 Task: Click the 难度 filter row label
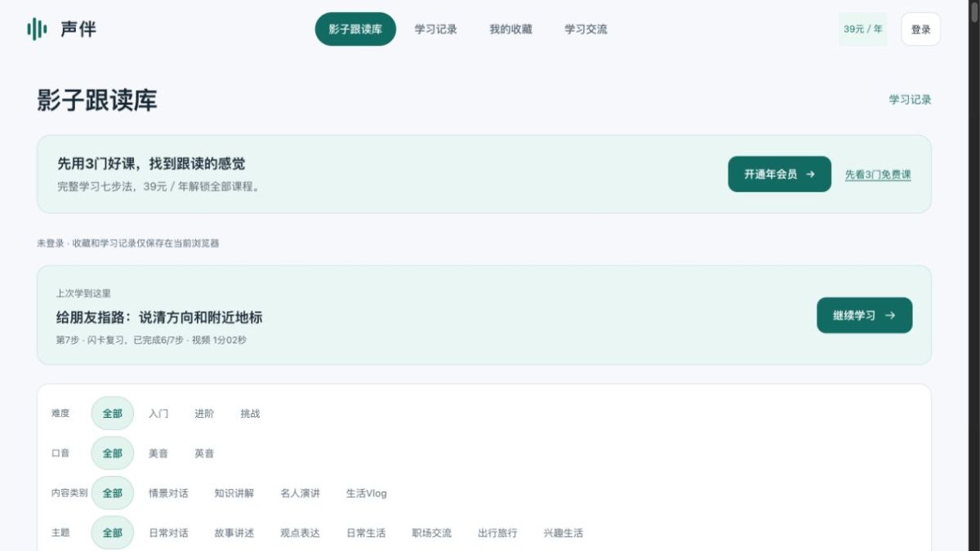click(60, 413)
